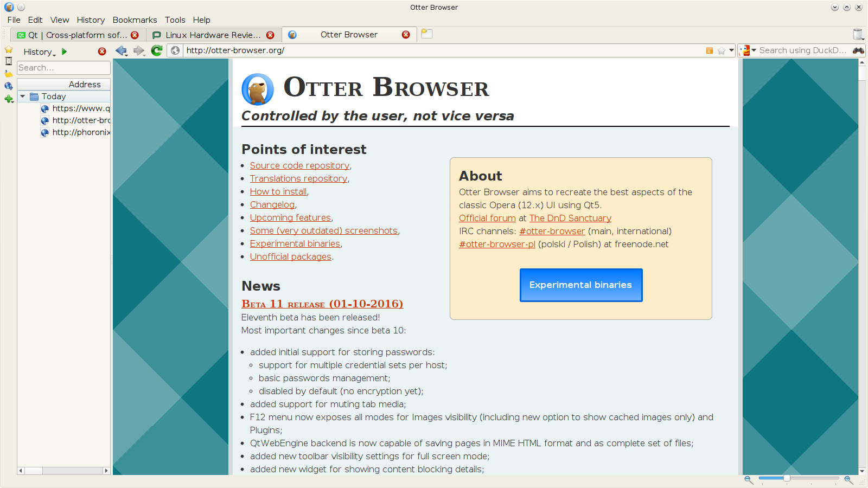Reload the page with green arrow
The image size is (868, 488).
(x=157, y=50)
